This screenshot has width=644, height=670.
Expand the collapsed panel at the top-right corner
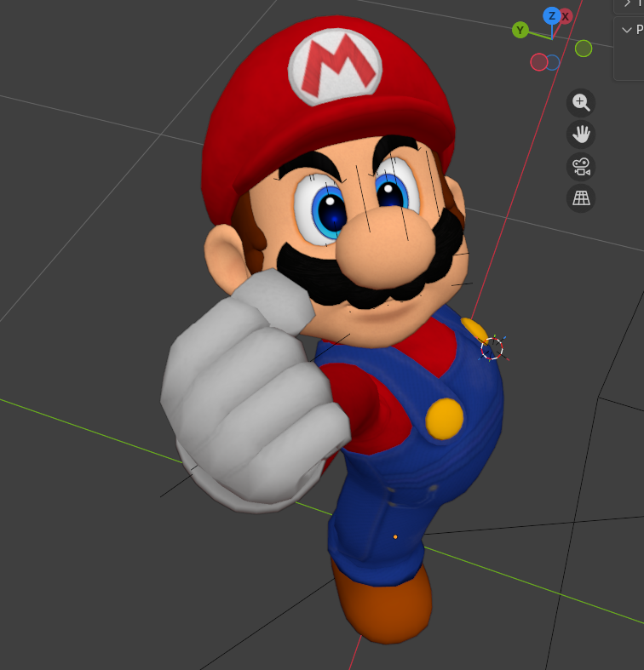coord(627,3)
